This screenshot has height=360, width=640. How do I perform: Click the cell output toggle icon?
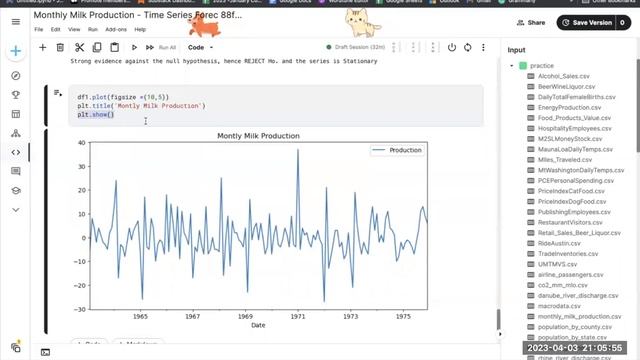click(x=58, y=93)
